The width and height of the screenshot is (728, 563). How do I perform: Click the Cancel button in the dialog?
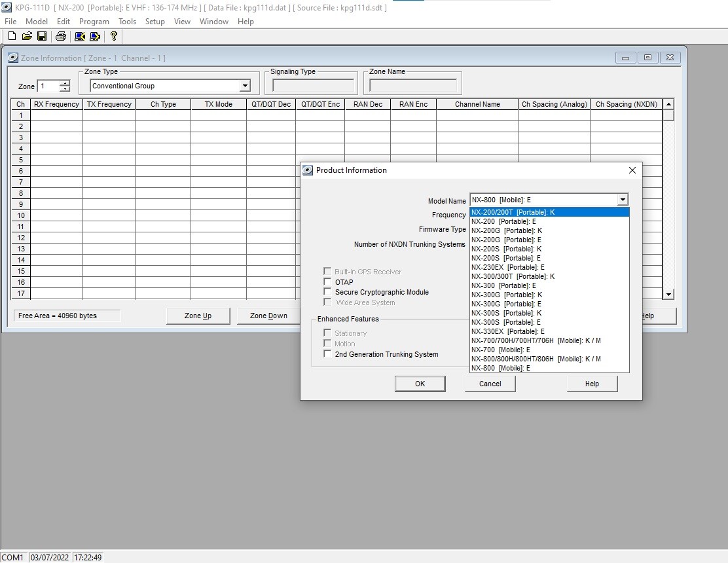click(490, 384)
